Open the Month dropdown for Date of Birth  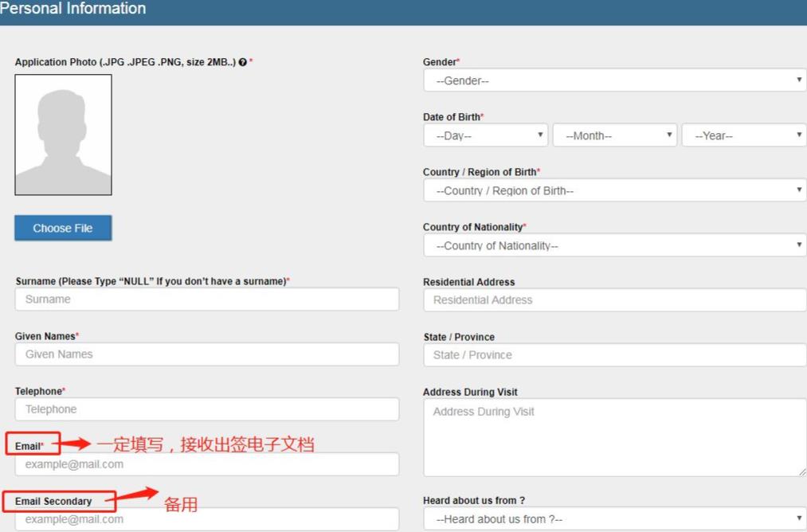[614, 135]
